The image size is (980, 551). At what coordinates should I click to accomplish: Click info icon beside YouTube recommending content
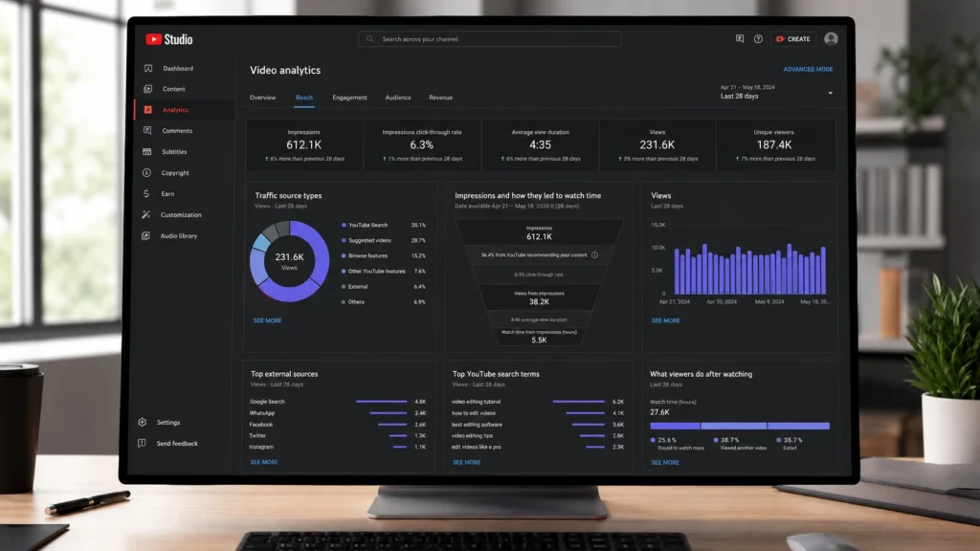pos(595,254)
